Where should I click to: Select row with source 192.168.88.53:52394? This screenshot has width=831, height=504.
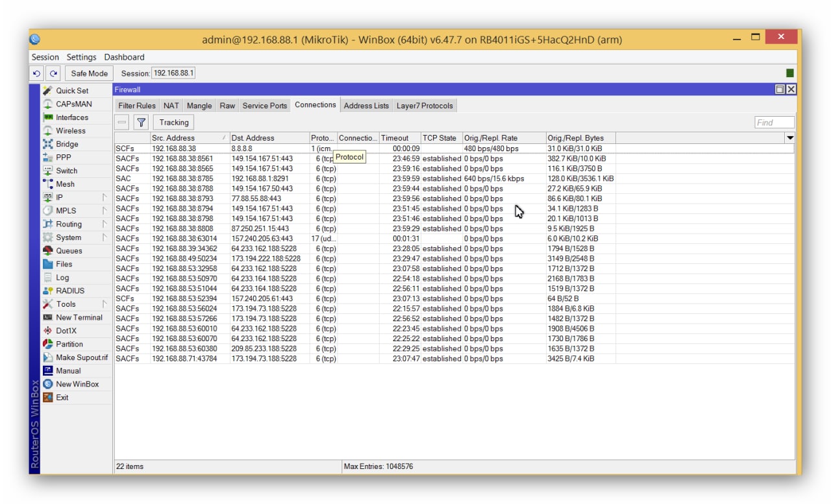tap(454, 298)
